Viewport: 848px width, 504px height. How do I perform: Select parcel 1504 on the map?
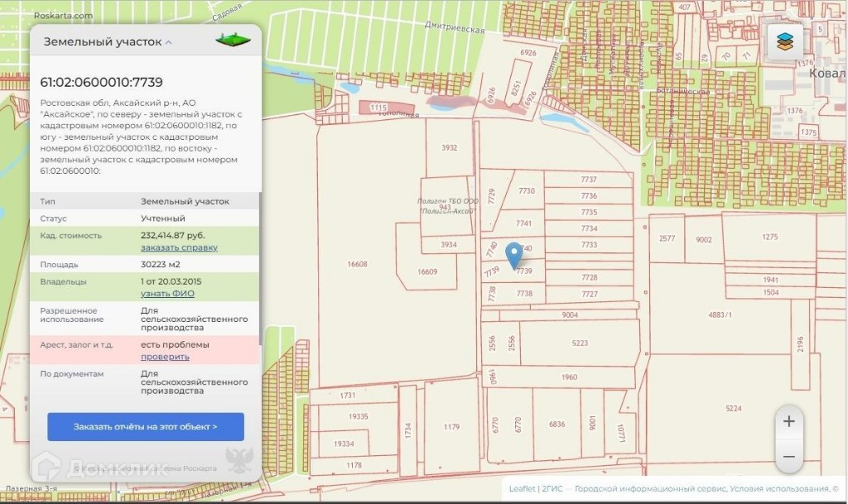click(x=771, y=292)
